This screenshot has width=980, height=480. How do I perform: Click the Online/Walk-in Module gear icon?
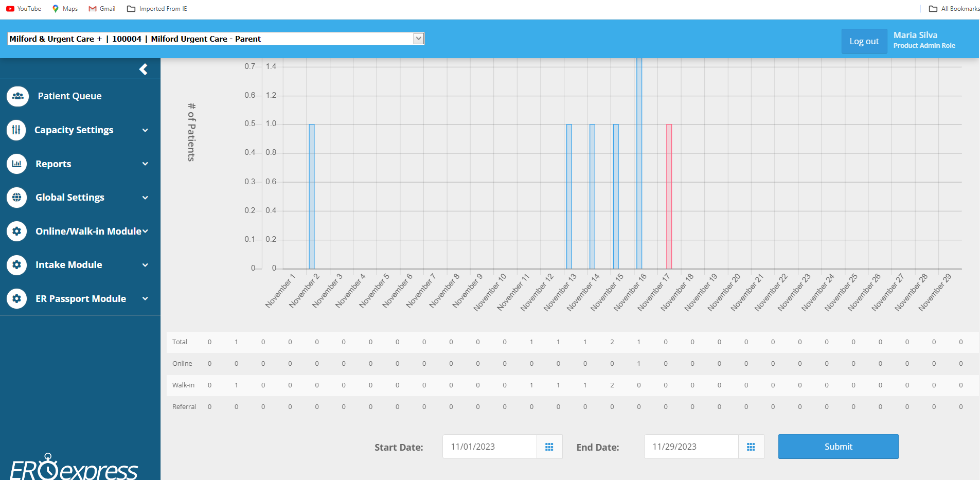click(x=16, y=232)
